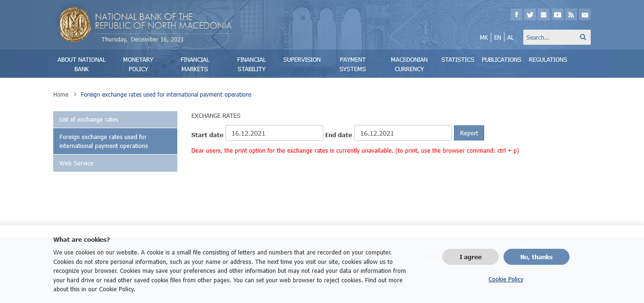The width and height of the screenshot is (644, 303).
Task: Open the Twitter profile icon
Action: pyautogui.click(x=530, y=15)
